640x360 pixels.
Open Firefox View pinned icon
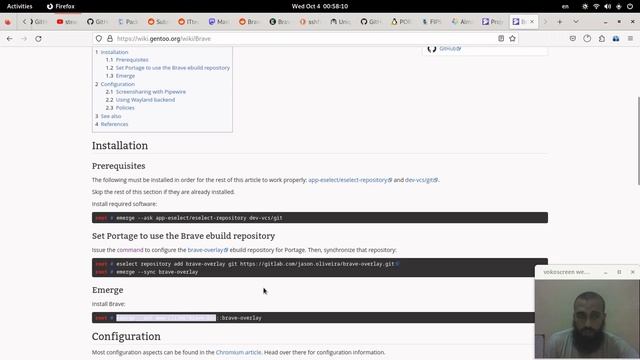[x=8, y=22]
